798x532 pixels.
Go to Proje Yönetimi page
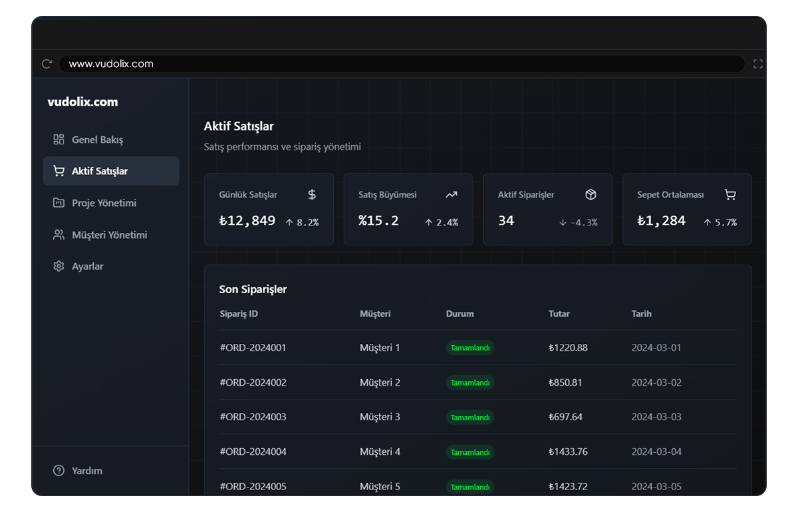104,203
